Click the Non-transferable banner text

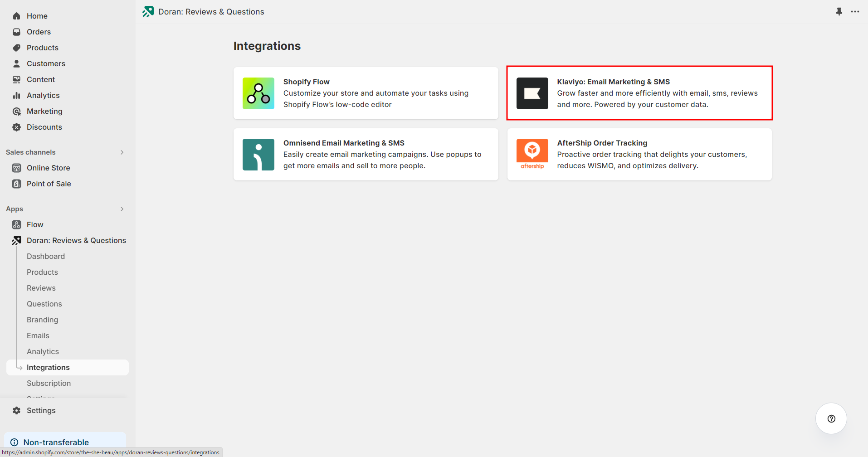(56, 442)
